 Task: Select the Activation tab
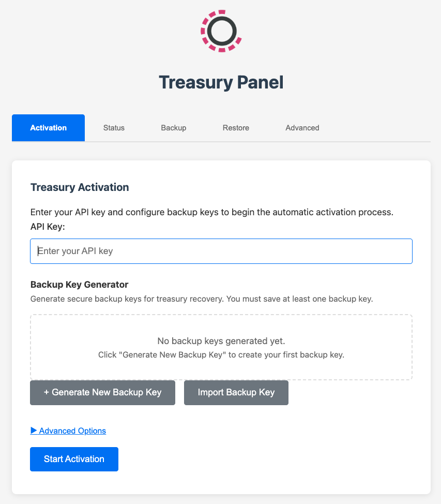coord(48,128)
